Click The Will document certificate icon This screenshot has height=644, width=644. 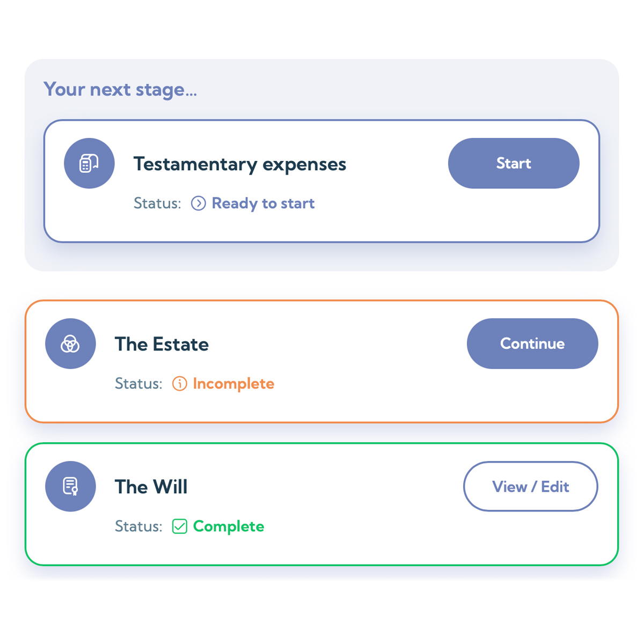coord(70,486)
